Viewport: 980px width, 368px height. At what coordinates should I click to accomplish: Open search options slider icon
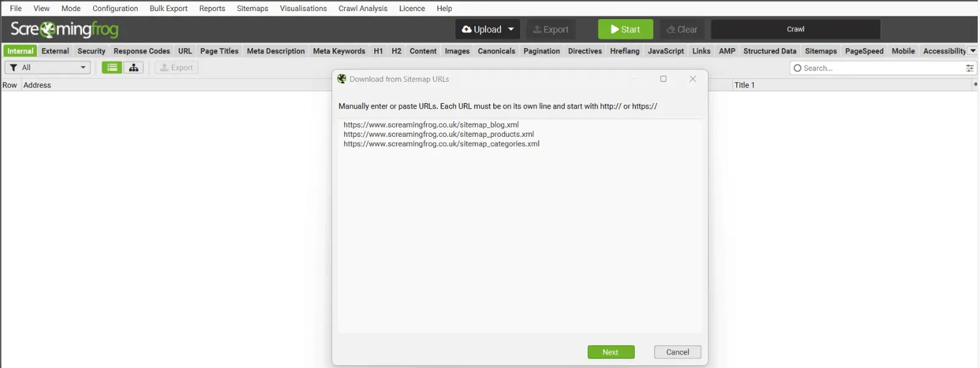(x=970, y=68)
